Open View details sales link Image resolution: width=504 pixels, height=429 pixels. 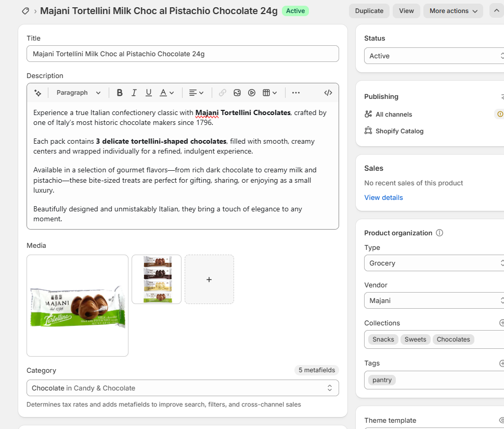(x=383, y=198)
